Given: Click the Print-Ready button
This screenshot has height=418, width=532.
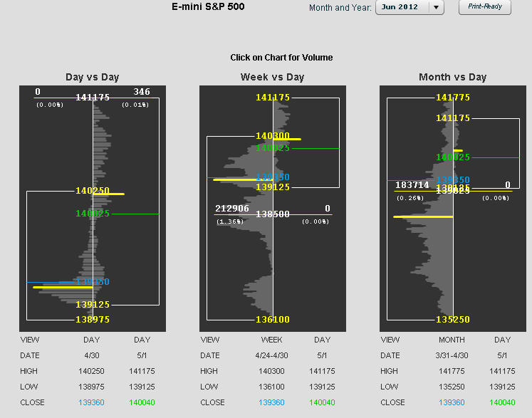Looking at the screenshot, I should point(485,7).
